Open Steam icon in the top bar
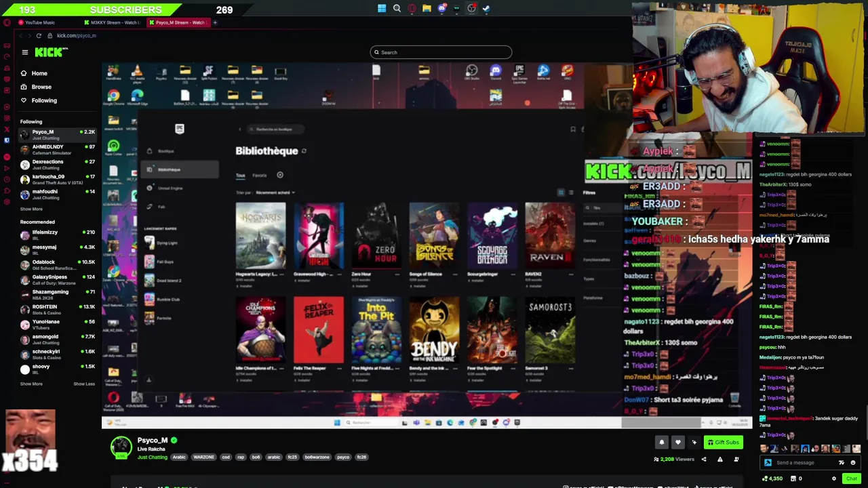This screenshot has width=868, height=488. point(486,9)
